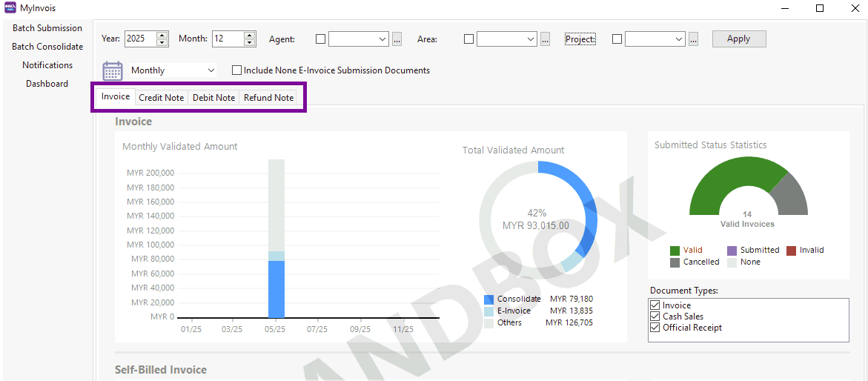Open the Refund Note tab
The height and width of the screenshot is (381, 868).
tap(268, 98)
